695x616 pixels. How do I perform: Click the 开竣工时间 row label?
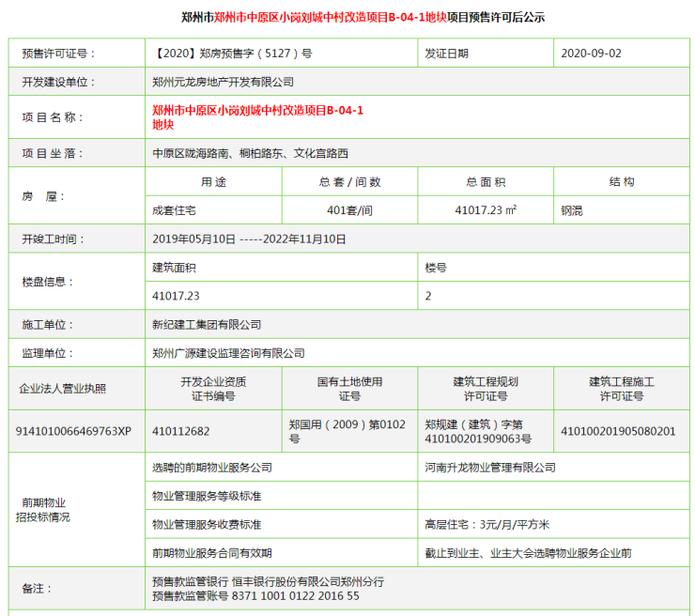click(54, 239)
